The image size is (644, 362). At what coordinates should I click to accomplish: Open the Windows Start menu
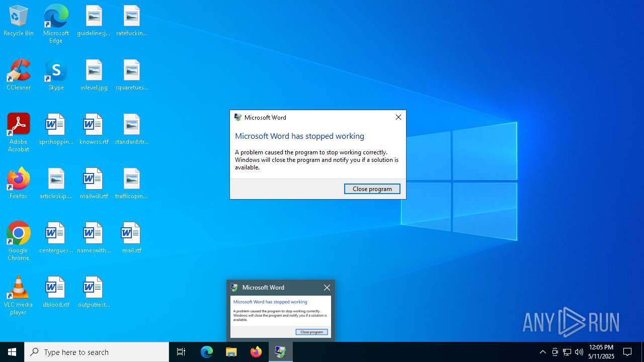click(12, 352)
